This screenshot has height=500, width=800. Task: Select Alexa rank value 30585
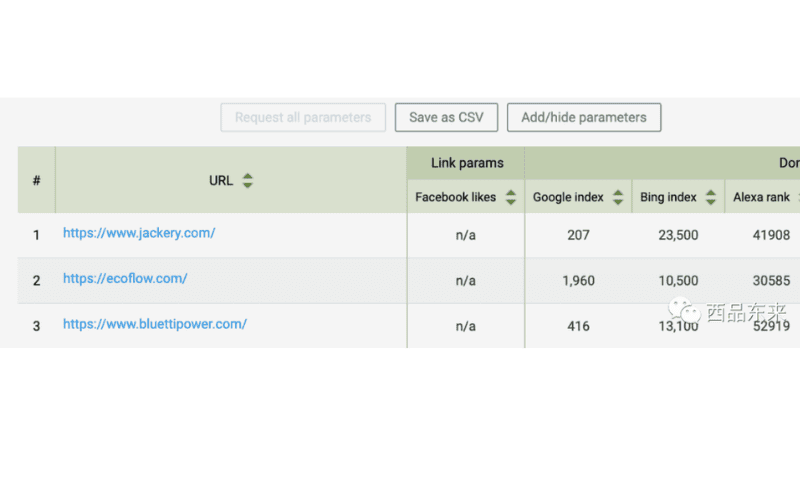tap(771, 281)
